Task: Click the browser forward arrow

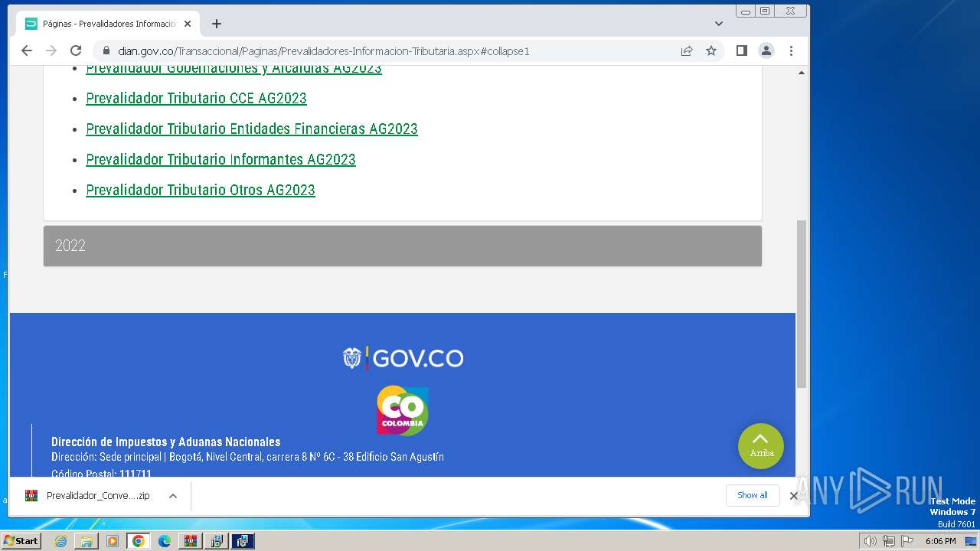Action: [51, 51]
